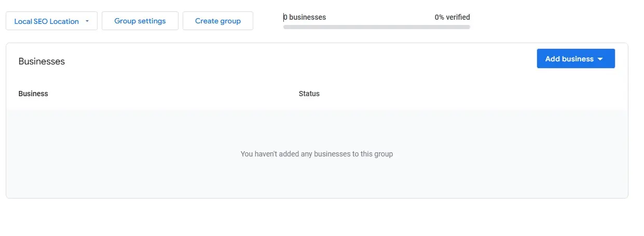Click the "0% verified" label

click(x=453, y=17)
